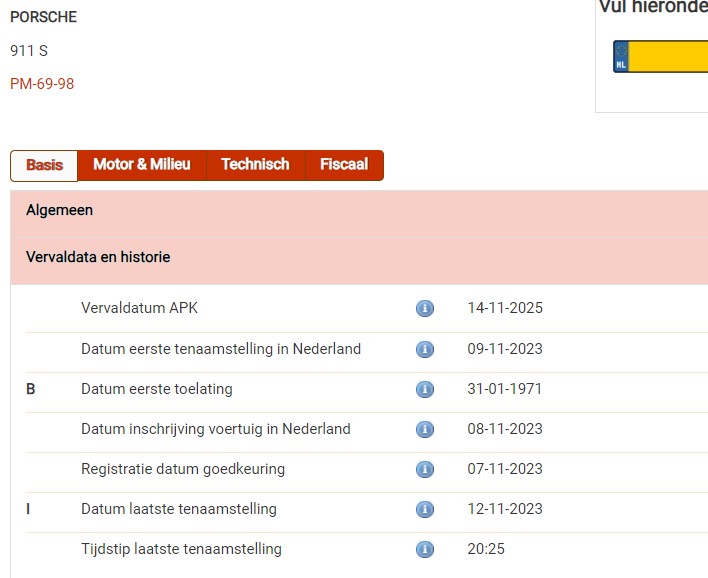Open info icon for Vervaldatum APK

coord(424,308)
